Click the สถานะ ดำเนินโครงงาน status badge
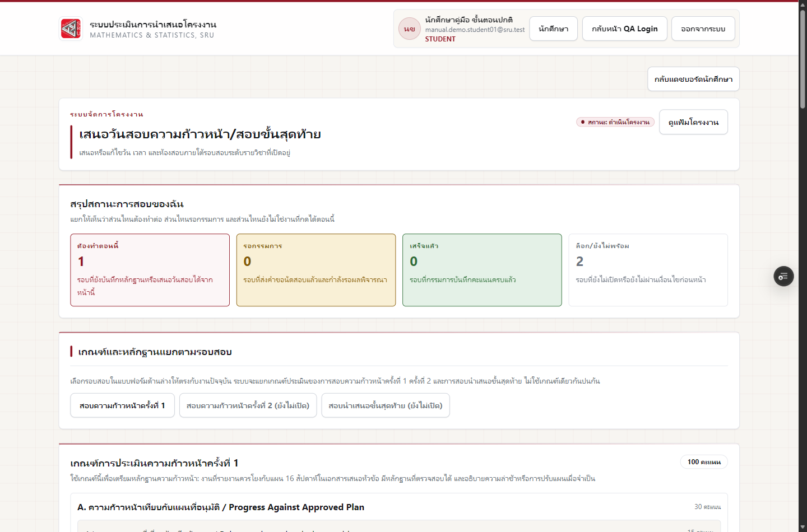 (x=615, y=122)
